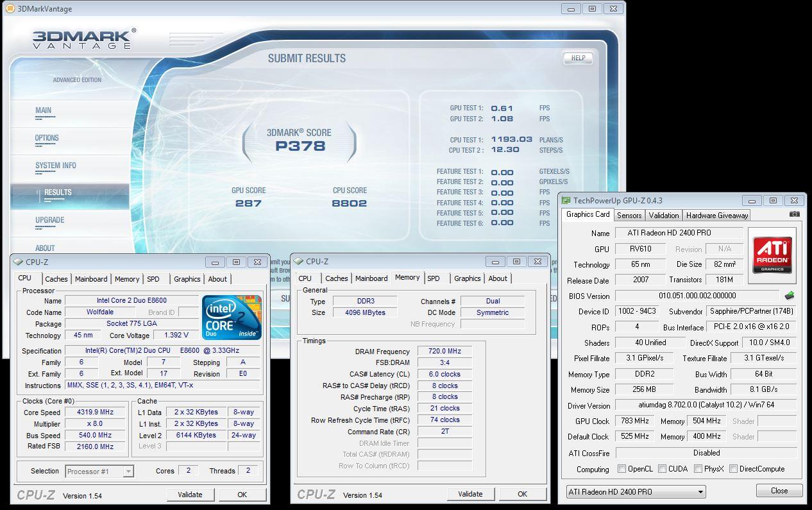Click Validate in the Memory CPU-Z window
Screen dimensions: 812x510
point(471,494)
